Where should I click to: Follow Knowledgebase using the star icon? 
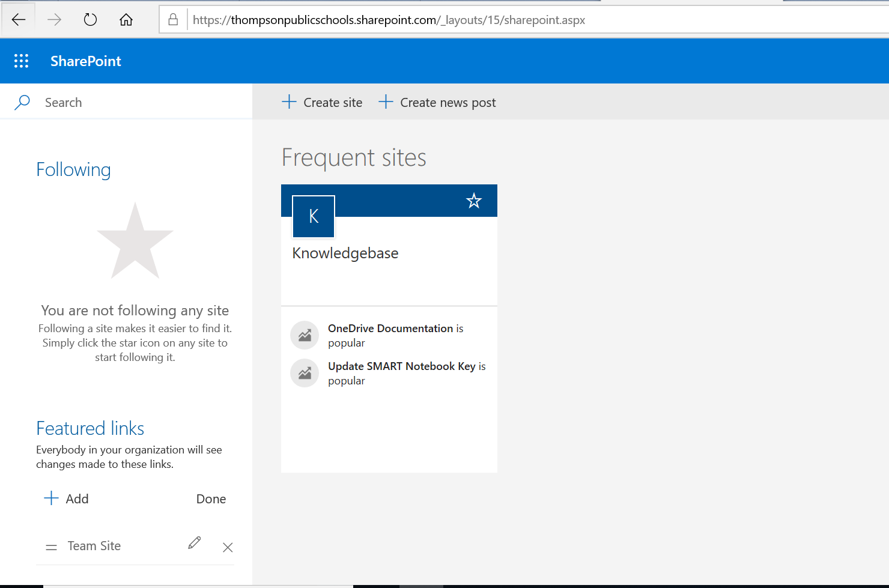pyautogui.click(x=474, y=201)
